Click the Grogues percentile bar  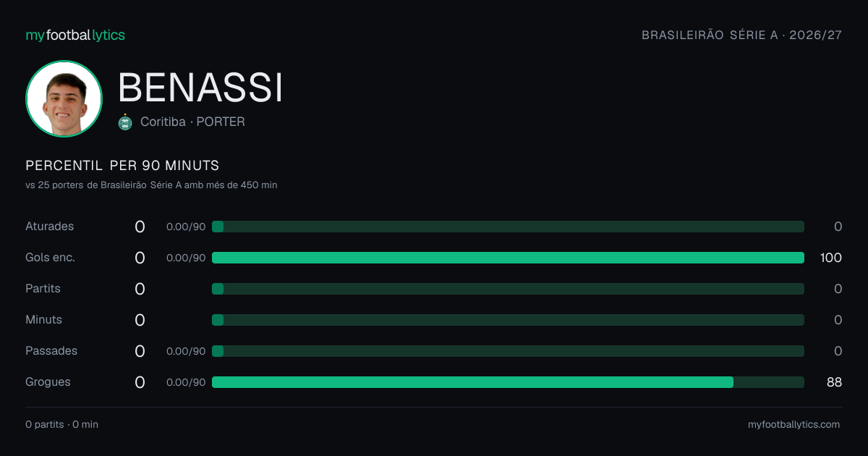tap(508, 382)
